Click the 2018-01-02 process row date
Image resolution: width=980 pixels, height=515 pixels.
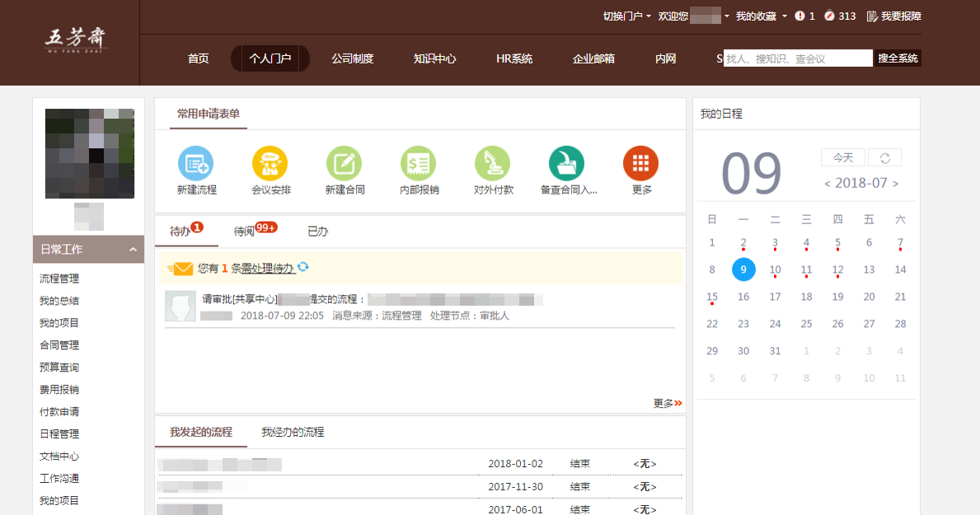point(516,464)
